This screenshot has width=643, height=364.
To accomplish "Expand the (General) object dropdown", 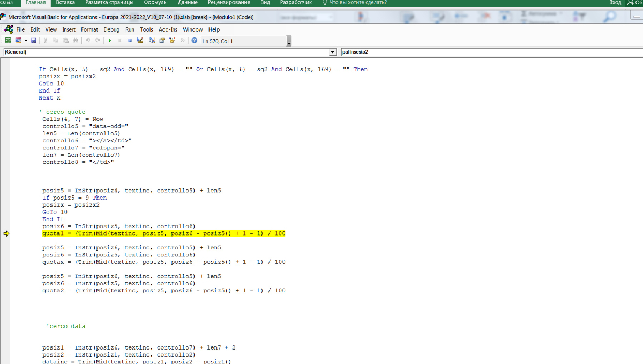I will (333, 52).
